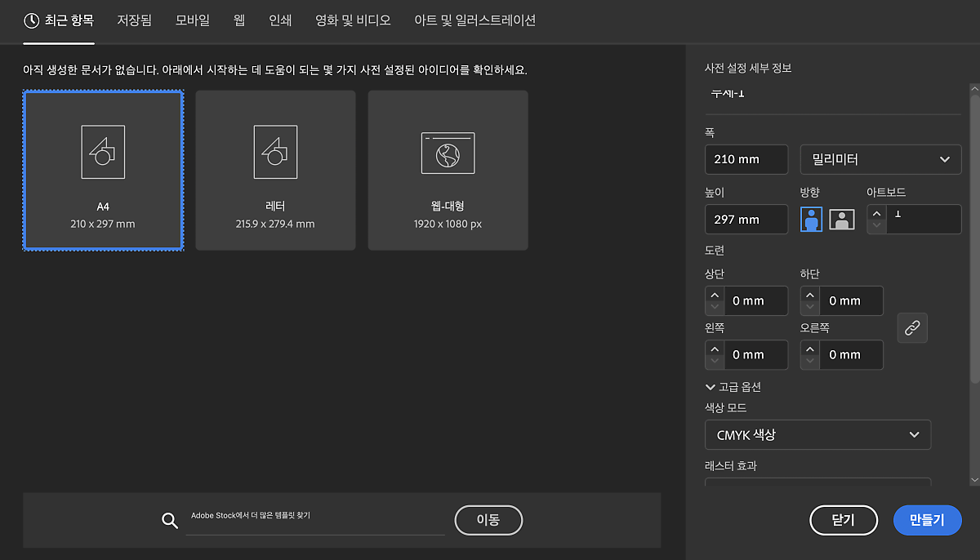Click the 폭 width input field
This screenshot has width=980, height=560.
pos(746,159)
